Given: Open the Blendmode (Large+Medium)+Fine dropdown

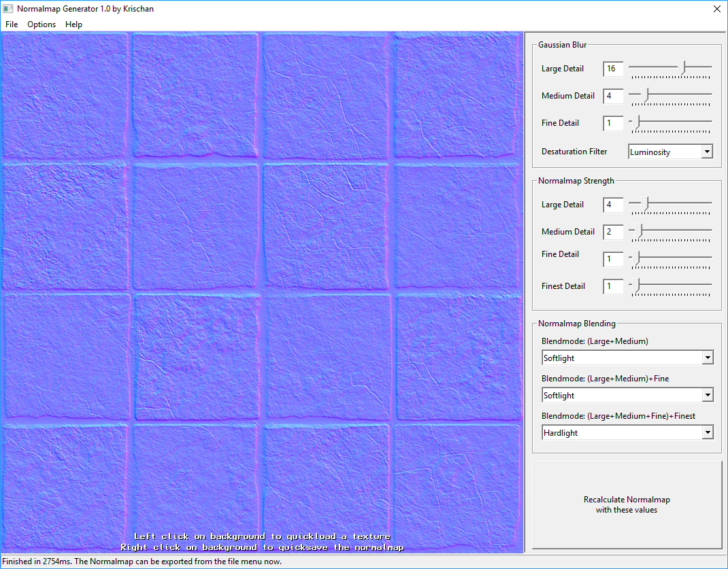Looking at the screenshot, I should 707,395.
